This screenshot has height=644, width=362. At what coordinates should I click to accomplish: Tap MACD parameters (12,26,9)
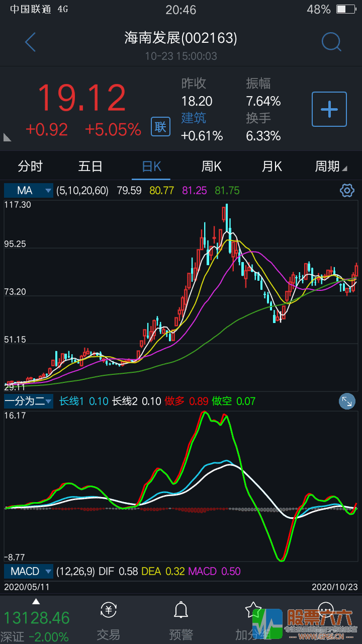pos(75,572)
